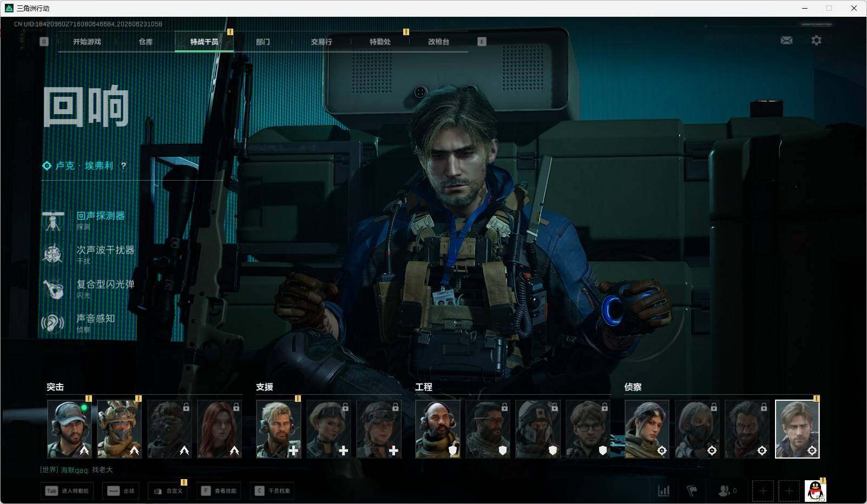Viewport: 867px width, 504px height.
Task: Select locked blonde support operator with goggles
Action: pyautogui.click(x=329, y=429)
